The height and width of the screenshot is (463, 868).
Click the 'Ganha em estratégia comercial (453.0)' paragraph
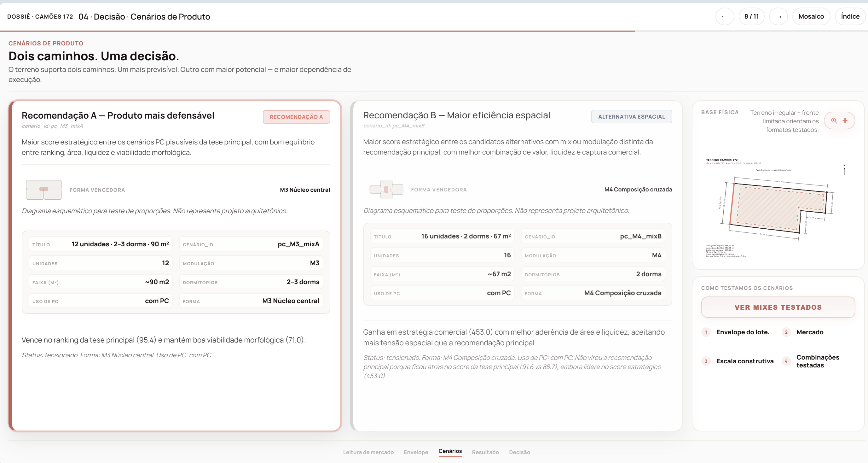tap(514, 337)
